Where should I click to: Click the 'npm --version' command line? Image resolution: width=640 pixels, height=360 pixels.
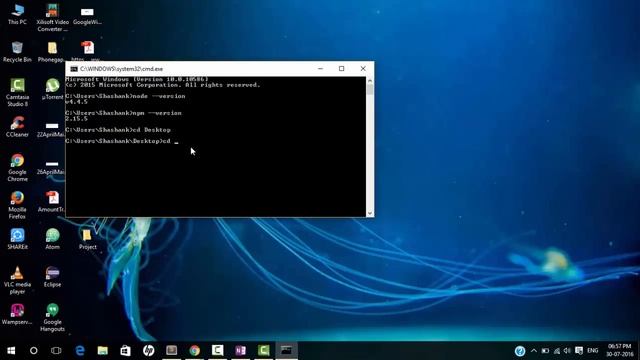[x=123, y=113]
